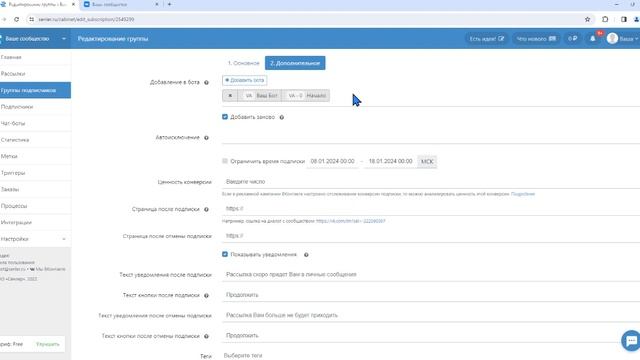640x360 pixels.
Task: Focus the 'Страница после отмены подписки' URL field
Action: click(431, 236)
